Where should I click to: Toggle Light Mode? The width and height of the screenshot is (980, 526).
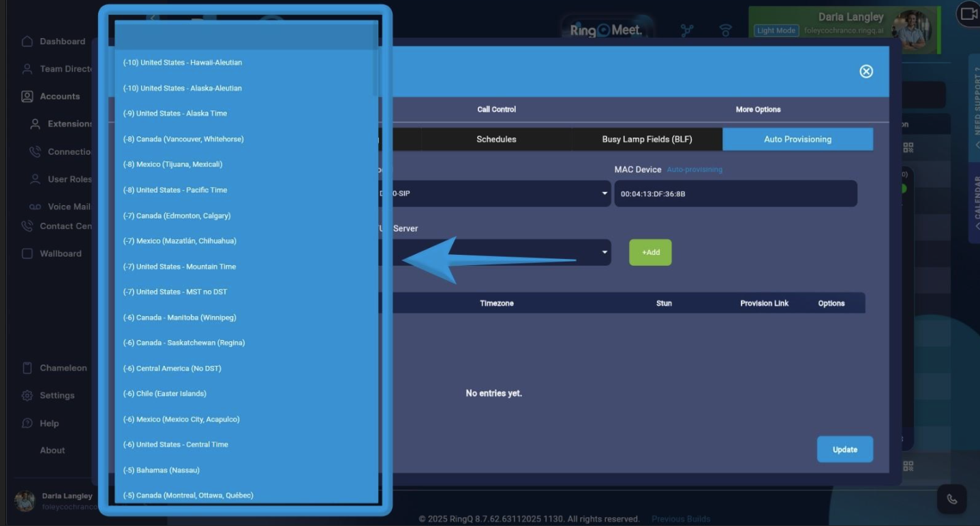click(776, 31)
